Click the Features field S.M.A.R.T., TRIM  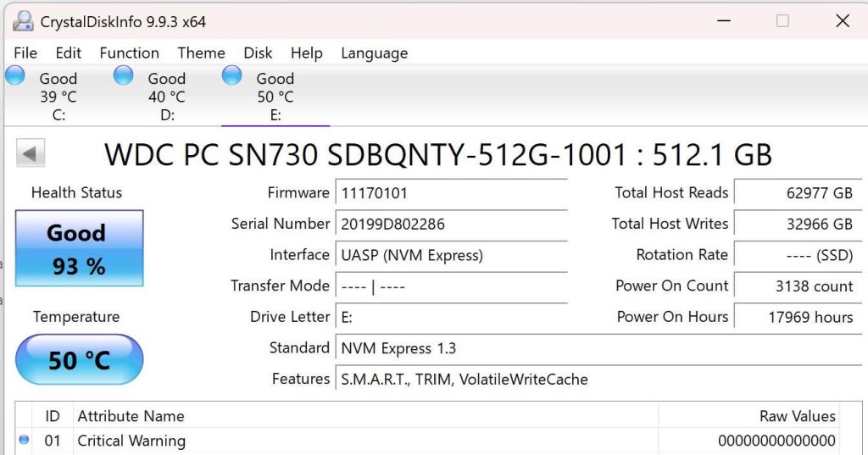point(598,380)
